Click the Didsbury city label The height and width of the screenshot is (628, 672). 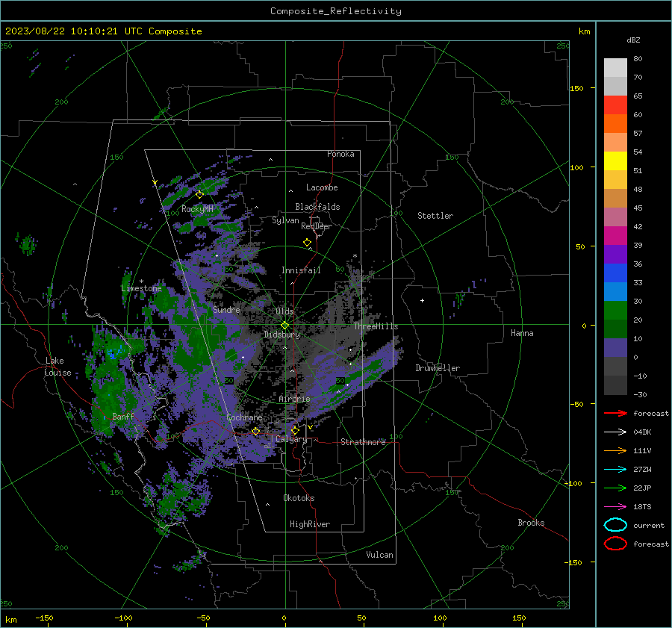click(x=281, y=335)
